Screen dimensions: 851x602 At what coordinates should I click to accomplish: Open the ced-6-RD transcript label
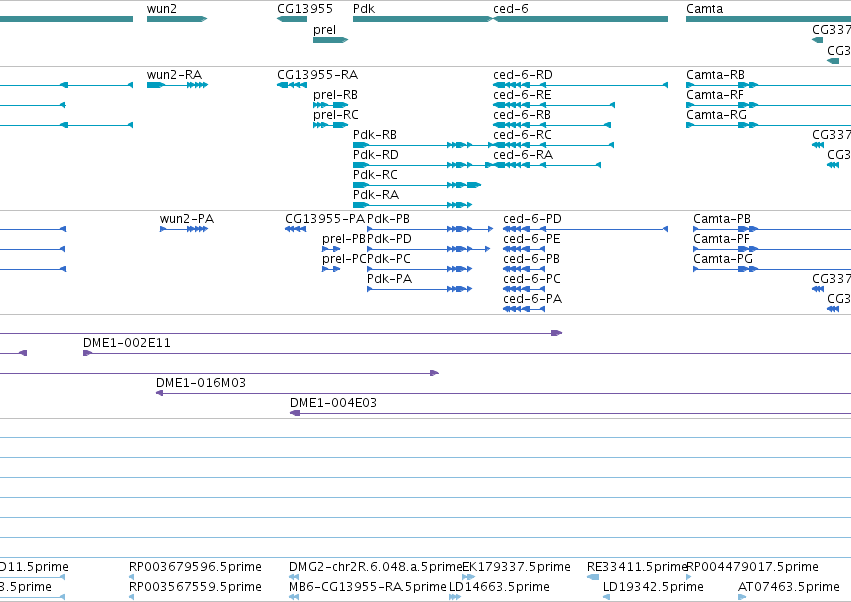523,74
